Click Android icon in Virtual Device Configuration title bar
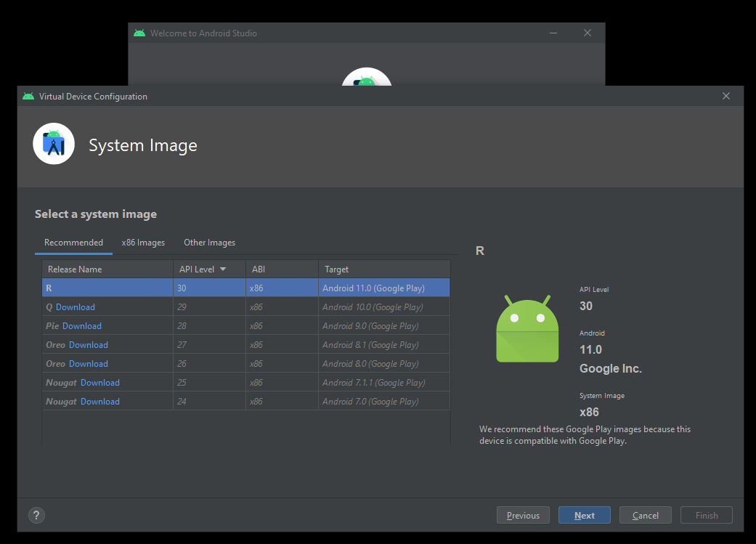756x544 pixels. coord(28,97)
